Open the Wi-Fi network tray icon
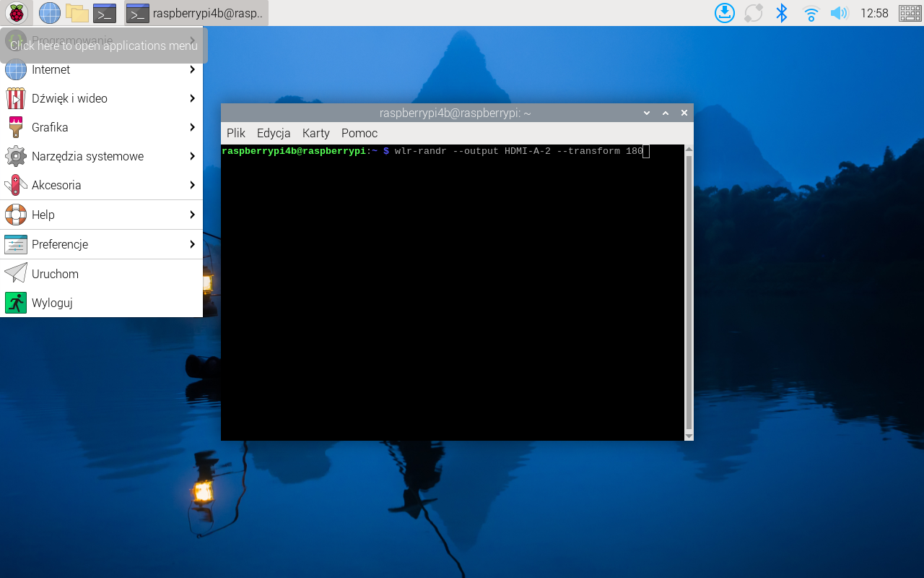This screenshot has width=924, height=578. click(811, 13)
